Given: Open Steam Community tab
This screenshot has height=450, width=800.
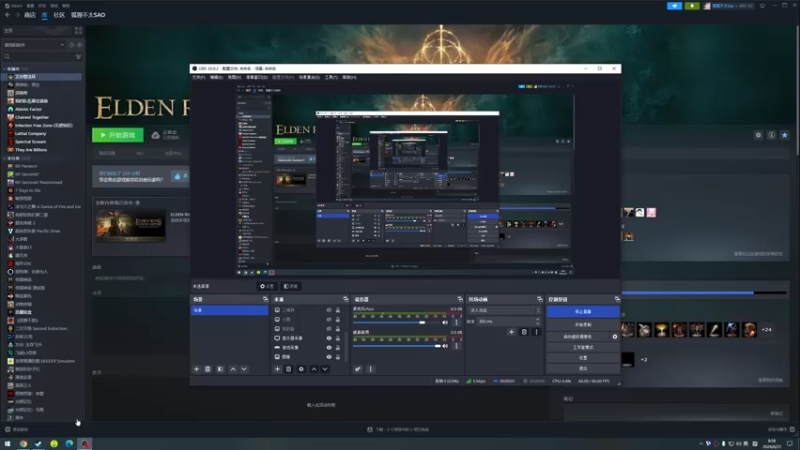Looking at the screenshot, I should (59, 15).
